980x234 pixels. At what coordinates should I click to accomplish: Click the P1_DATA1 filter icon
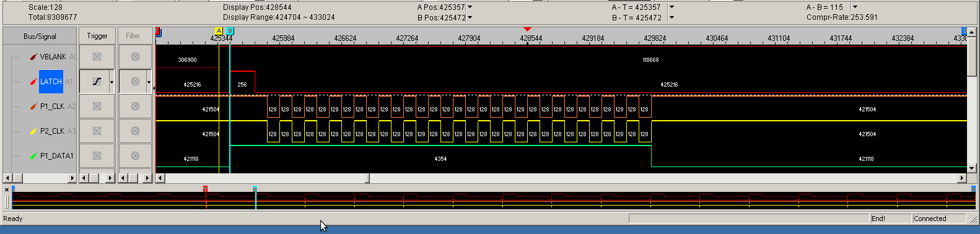(x=135, y=155)
